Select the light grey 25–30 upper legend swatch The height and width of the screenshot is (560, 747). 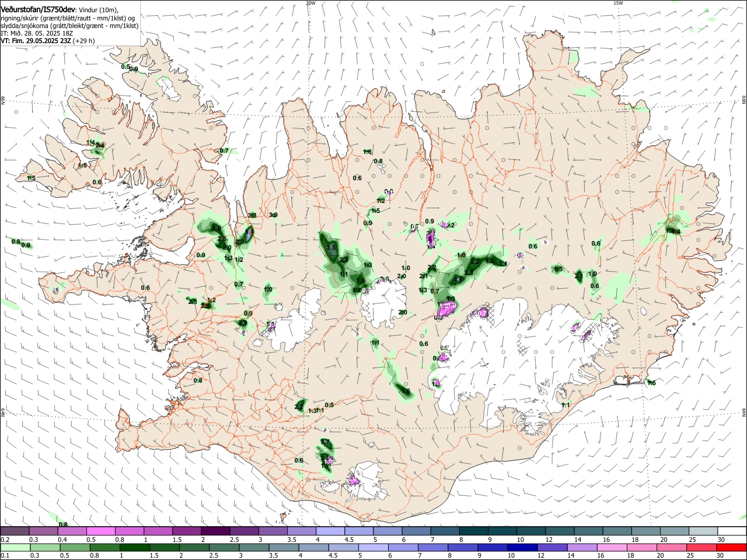(703, 531)
